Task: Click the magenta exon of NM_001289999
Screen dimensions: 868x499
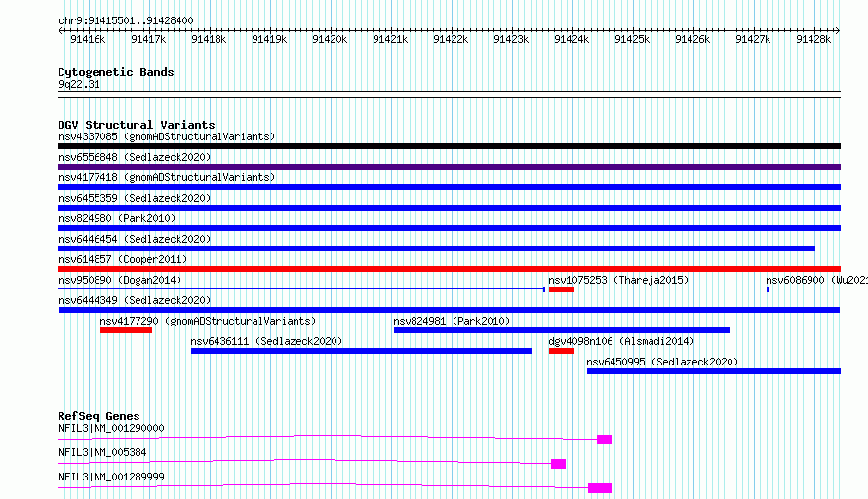Action: coord(600,488)
